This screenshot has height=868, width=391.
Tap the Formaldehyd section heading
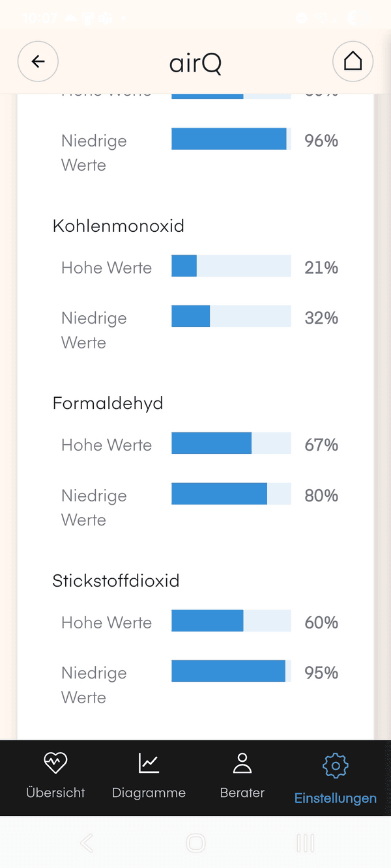[108, 404]
